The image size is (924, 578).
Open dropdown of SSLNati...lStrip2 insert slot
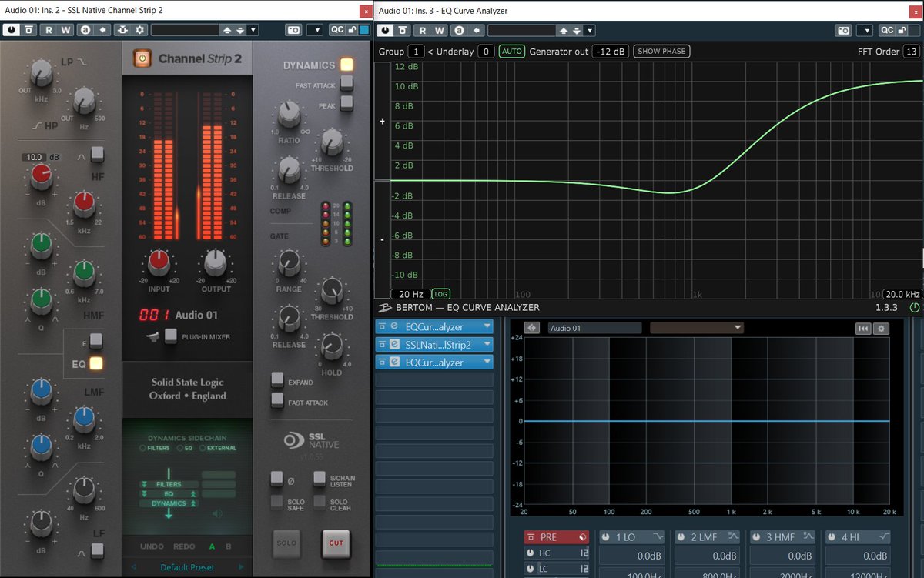point(487,345)
